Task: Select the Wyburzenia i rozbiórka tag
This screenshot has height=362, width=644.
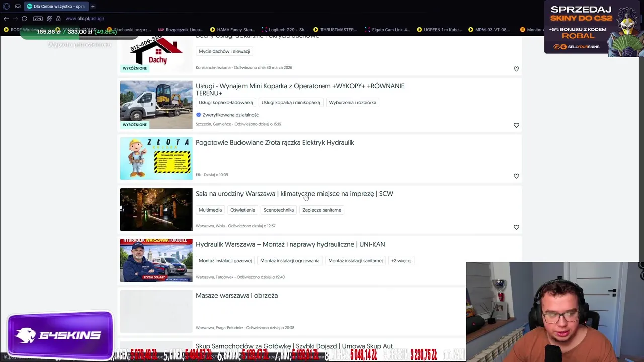Action: [x=353, y=103]
